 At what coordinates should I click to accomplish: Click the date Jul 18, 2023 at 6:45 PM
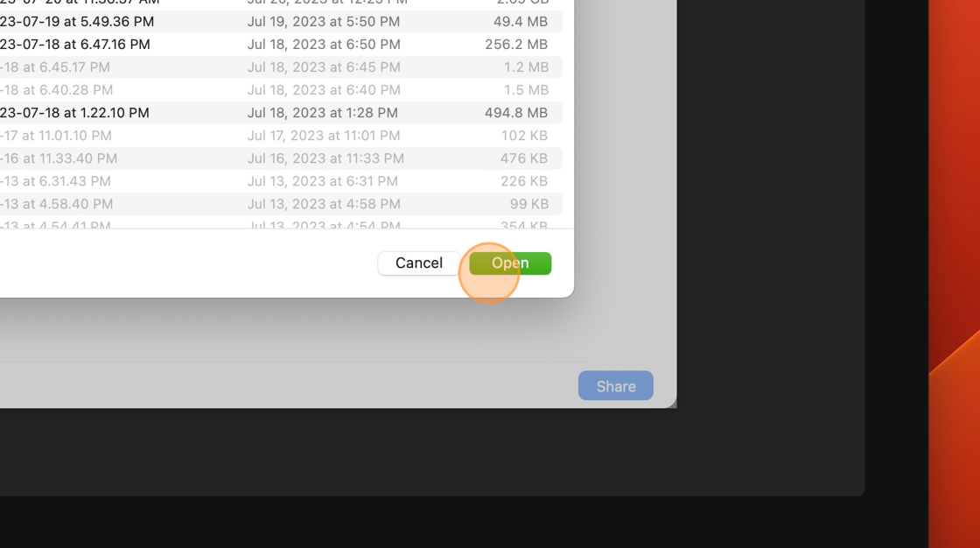click(324, 67)
